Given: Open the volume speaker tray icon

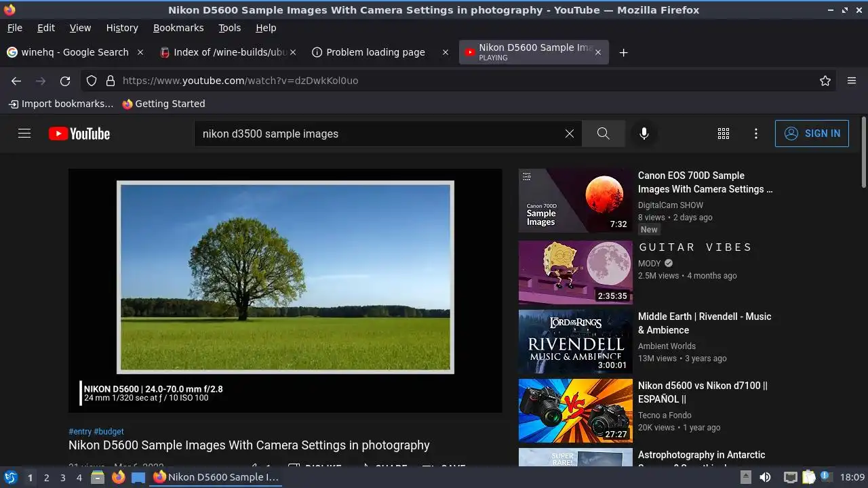Looking at the screenshot, I should coord(765,477).
